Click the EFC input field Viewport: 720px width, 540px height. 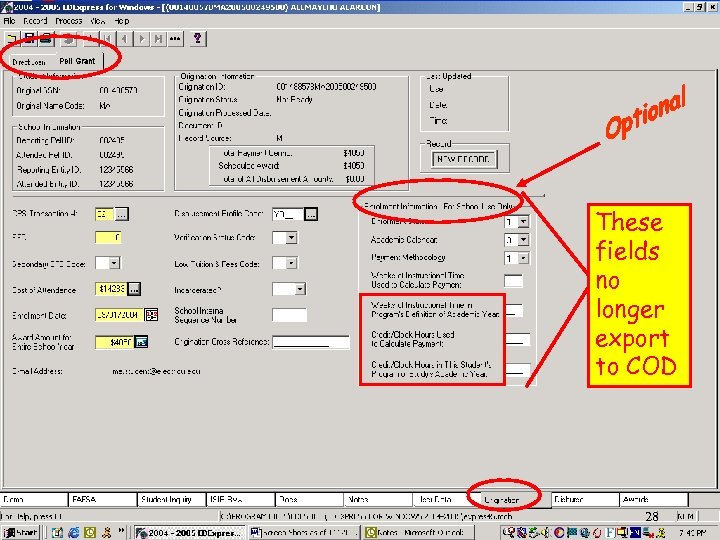[108, 237]
